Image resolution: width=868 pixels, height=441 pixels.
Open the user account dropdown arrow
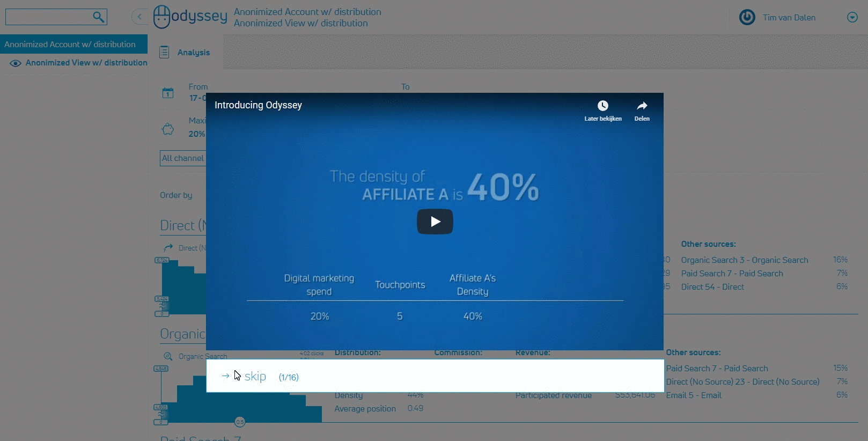[852, 17]
